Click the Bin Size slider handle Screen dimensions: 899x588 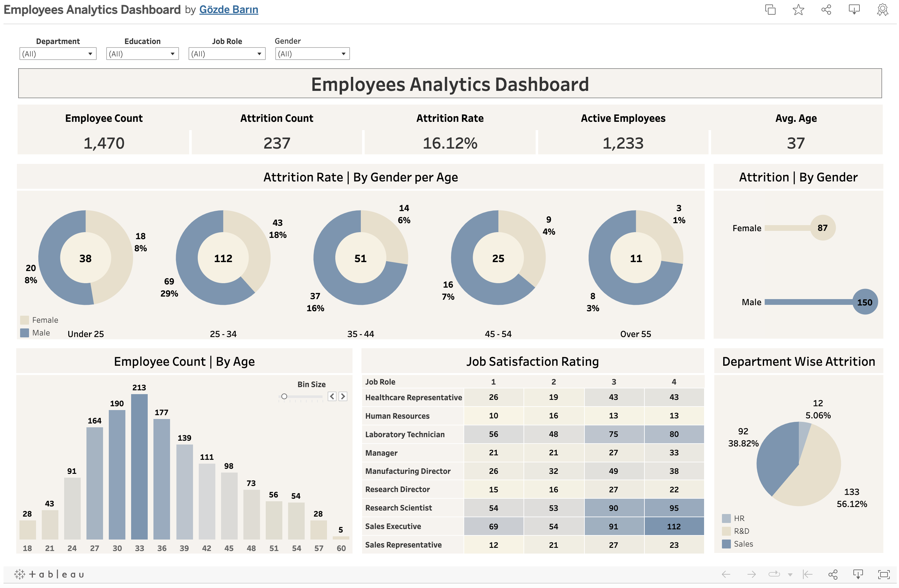coord(284,396)
